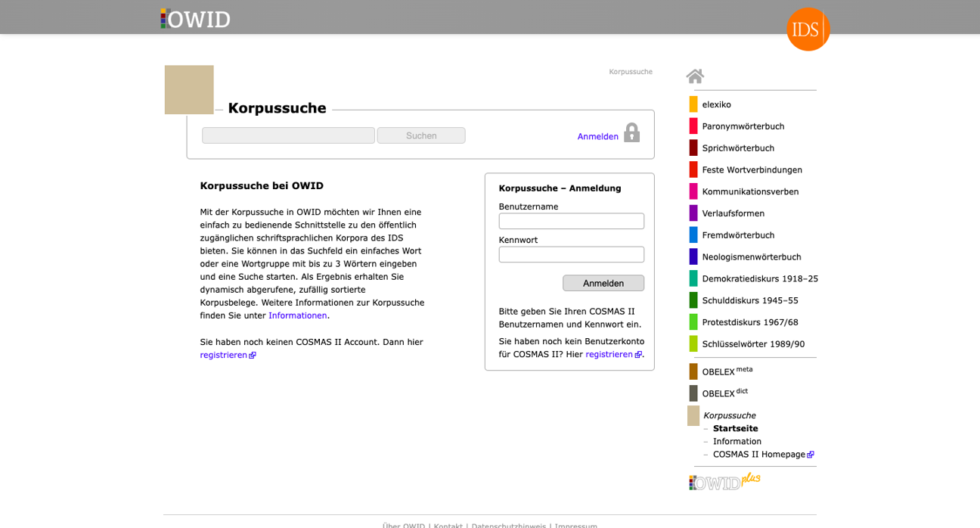
Task: Click the corpus search input box
Action: [288, 135]
